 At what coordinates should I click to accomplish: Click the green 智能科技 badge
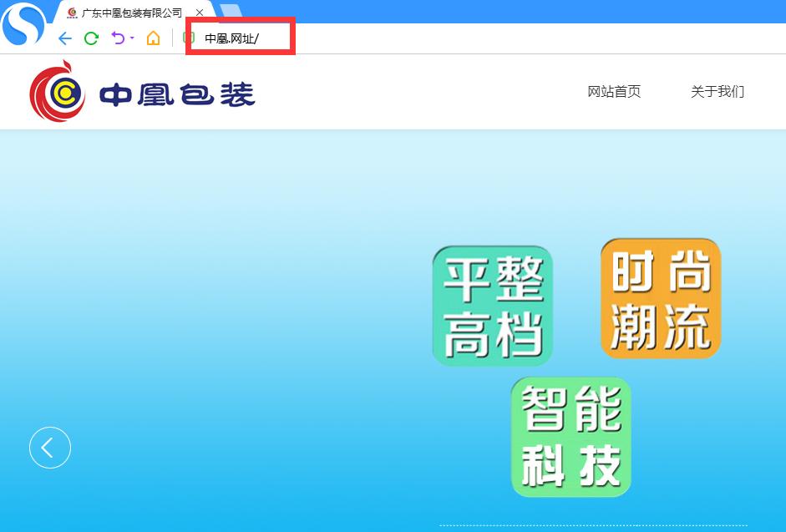click(x=571, y=438)
